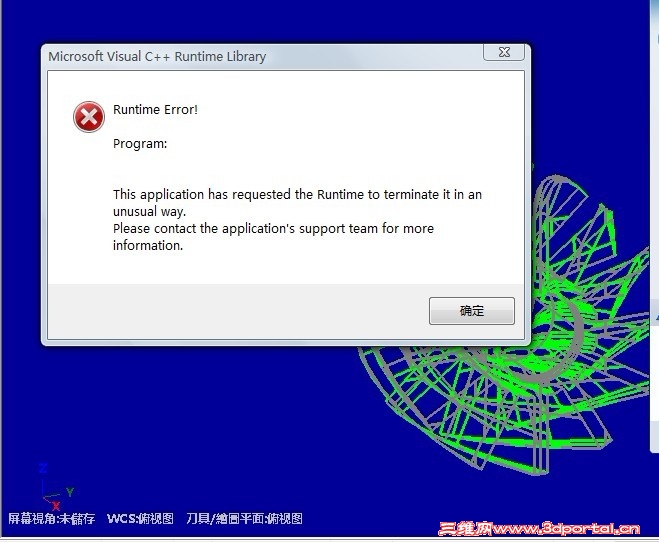This screenshot has width=659, height=542.
Task: Click the blue Z axis label
Action: [x=43, y=468]
